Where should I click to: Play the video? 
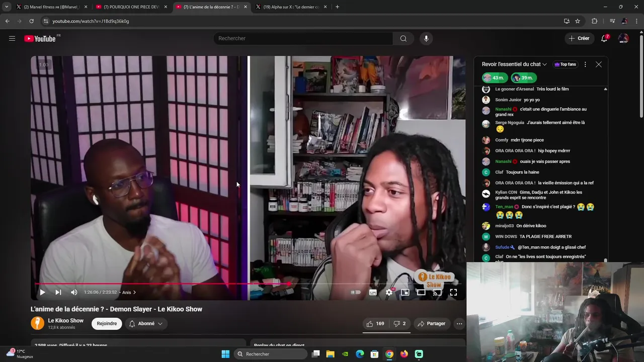coord(42,292)
